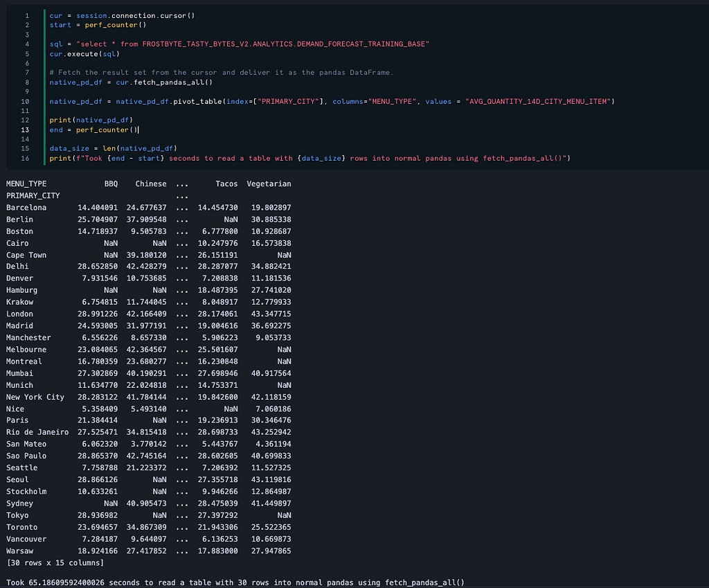The width and height of the screenshot is (709, 588).
Task: Click Mumbai's Vegetarian value 40.917564
Action: pos(271,373)
